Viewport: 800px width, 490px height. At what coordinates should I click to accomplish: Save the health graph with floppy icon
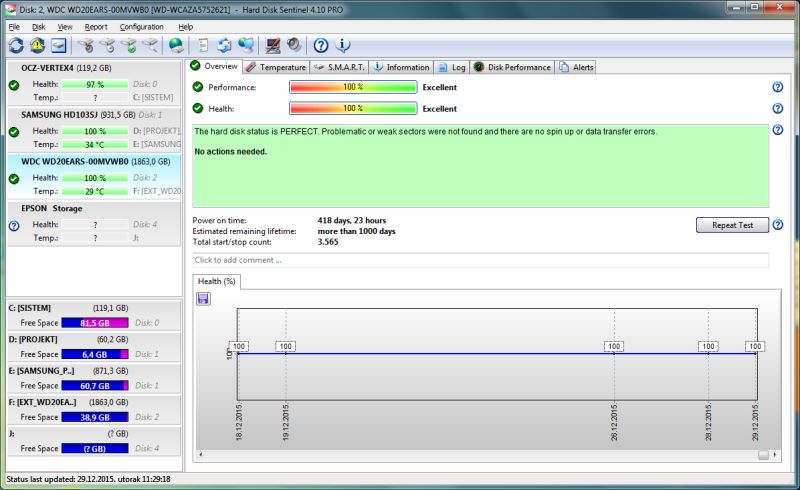(203, 299)
